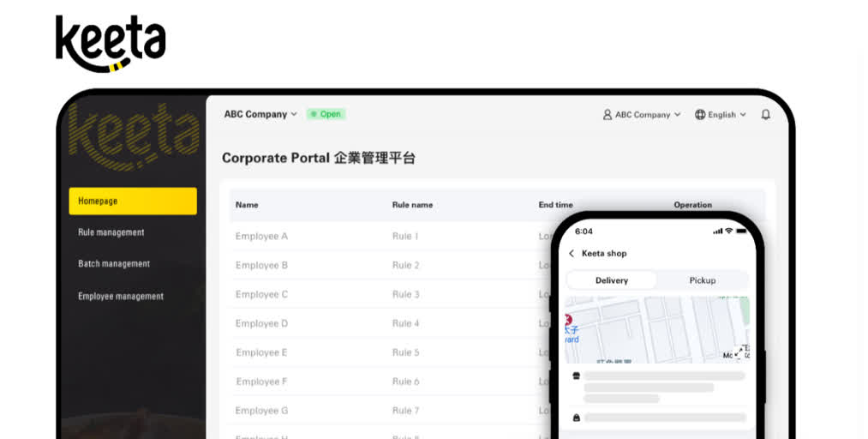The width and height of the screenshot is (868, 439).
Task: Tap the back arrow in Keeta shop
Action: pyautogui.click(x=572, y=254)
